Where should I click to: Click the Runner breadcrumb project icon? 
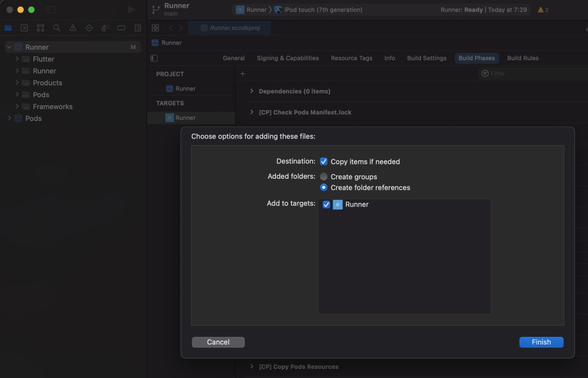[x=155, y=43]
